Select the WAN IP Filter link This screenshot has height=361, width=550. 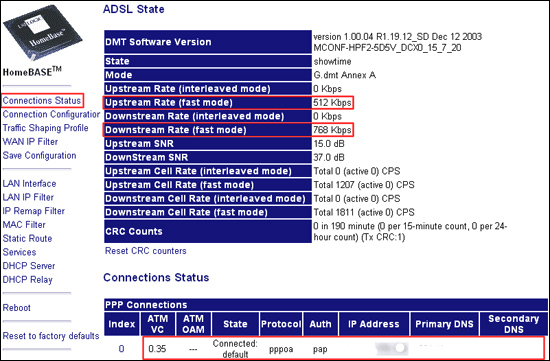(x=30, y=142)
